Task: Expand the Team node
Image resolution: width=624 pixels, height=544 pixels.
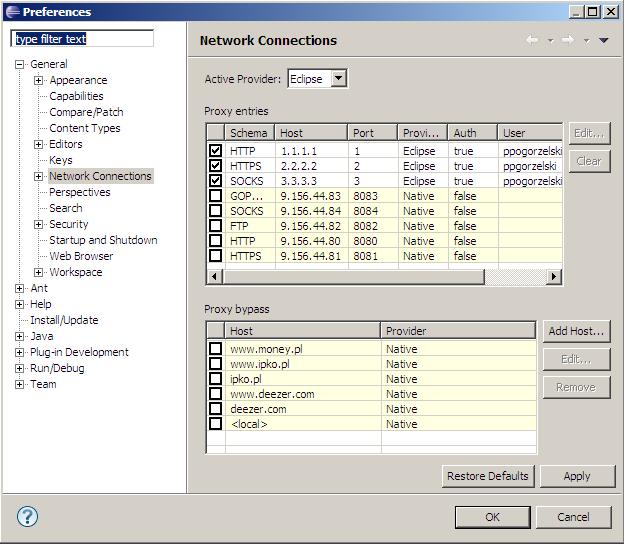Action: (19, 384)
